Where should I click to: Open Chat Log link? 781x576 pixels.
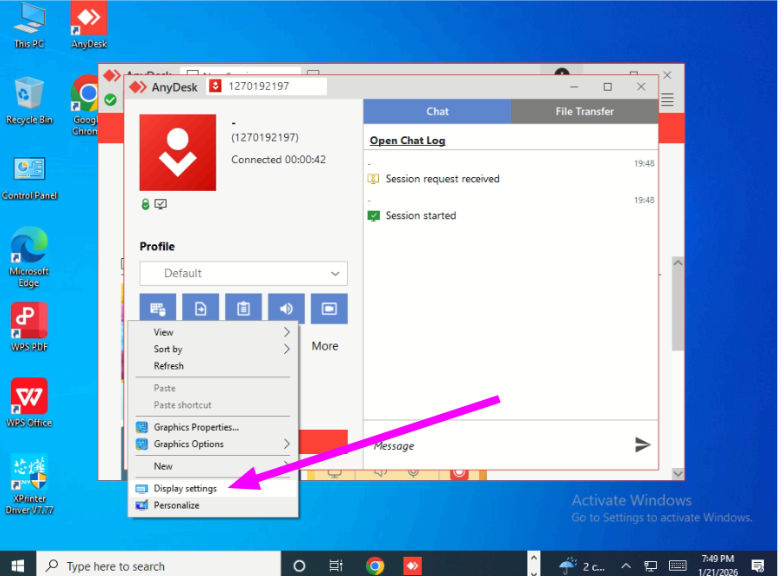[407, 141]
